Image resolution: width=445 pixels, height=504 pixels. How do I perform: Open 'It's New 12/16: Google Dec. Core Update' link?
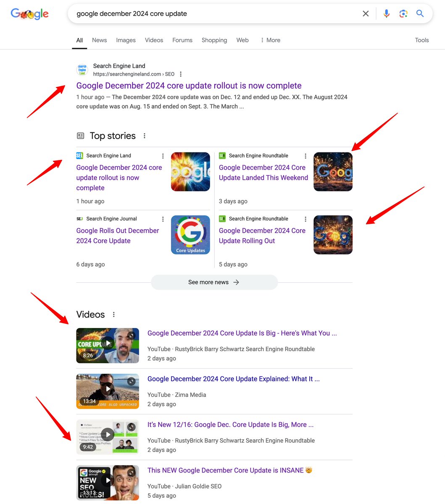230,425
